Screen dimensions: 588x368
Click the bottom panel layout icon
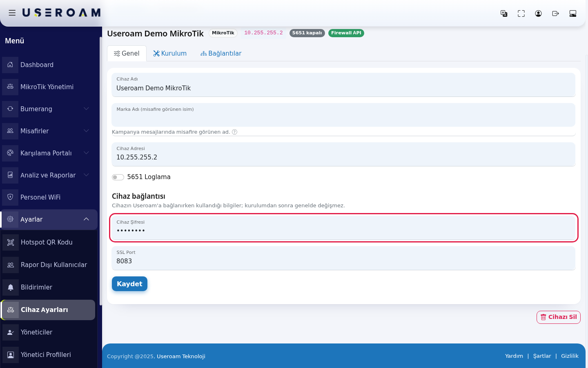pos(573,13)
